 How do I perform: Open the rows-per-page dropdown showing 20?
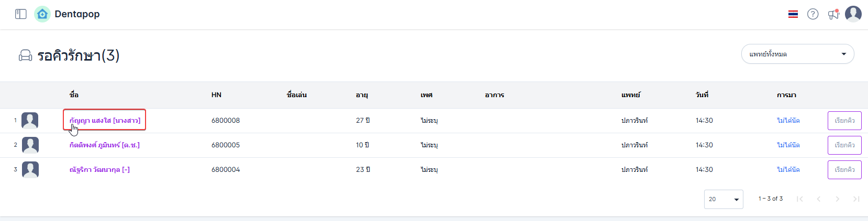[x=724, y=199]
